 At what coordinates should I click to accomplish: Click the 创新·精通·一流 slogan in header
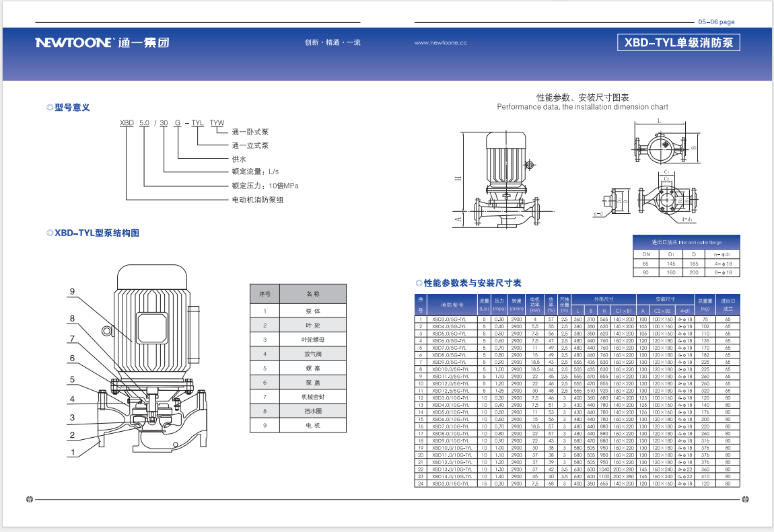pyautogui.click(x=332, y=42)
